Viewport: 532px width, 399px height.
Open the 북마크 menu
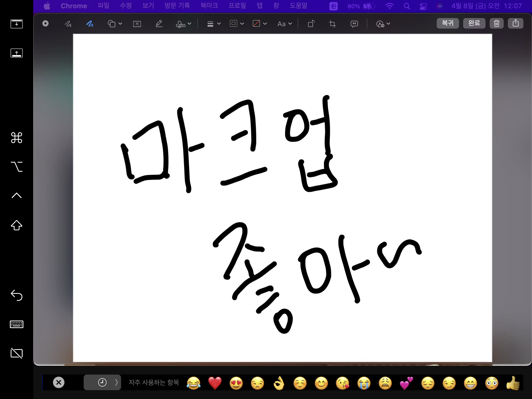209,6
